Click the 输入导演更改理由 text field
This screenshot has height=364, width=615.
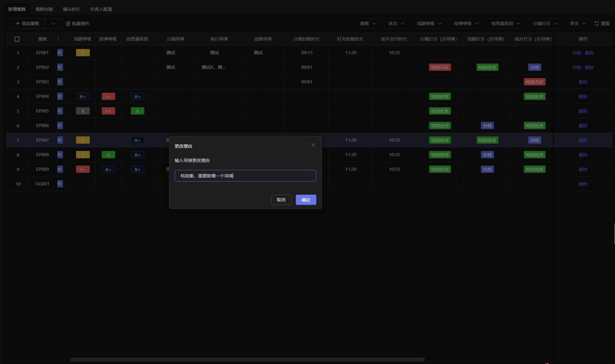(x=245, y=176)
